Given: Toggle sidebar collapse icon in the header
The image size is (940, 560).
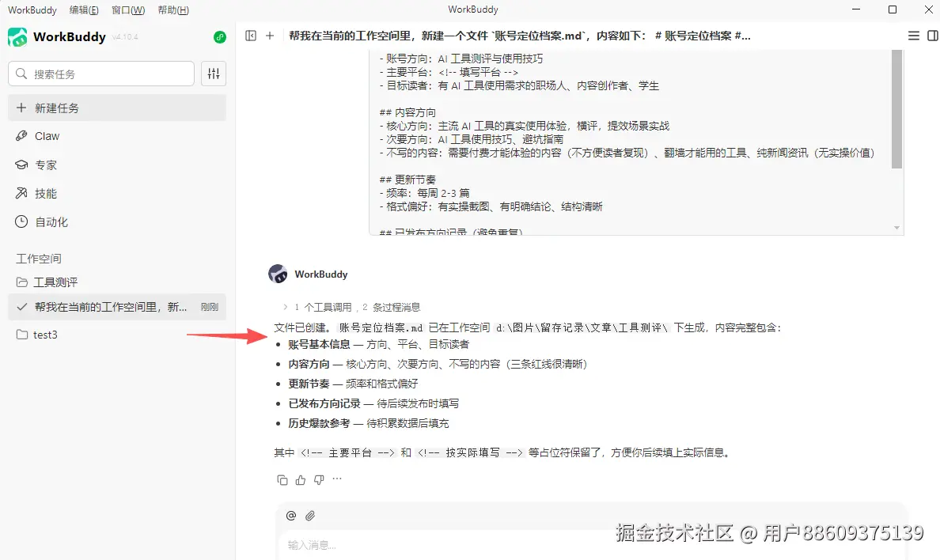Looking at the screenshot, I should (251, 36).
